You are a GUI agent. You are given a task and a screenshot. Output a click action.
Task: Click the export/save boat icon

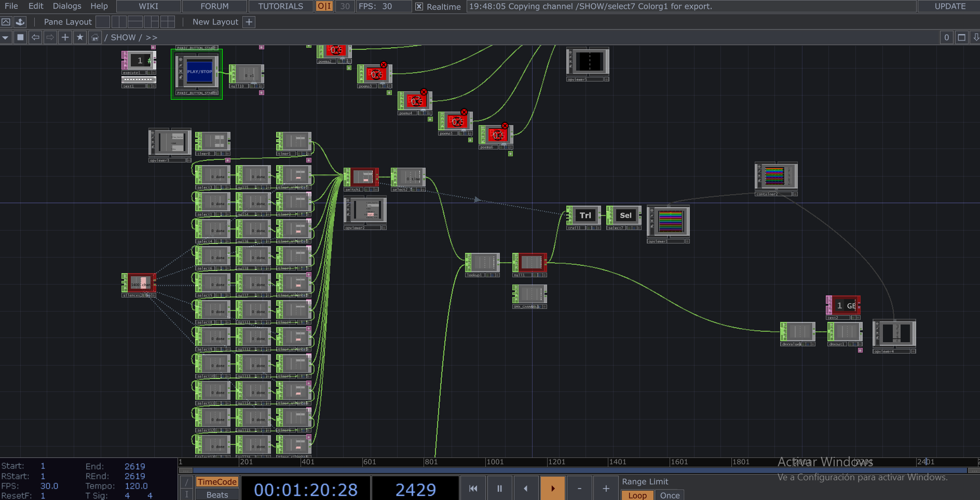pyautogui.click(x=20, y=22)
